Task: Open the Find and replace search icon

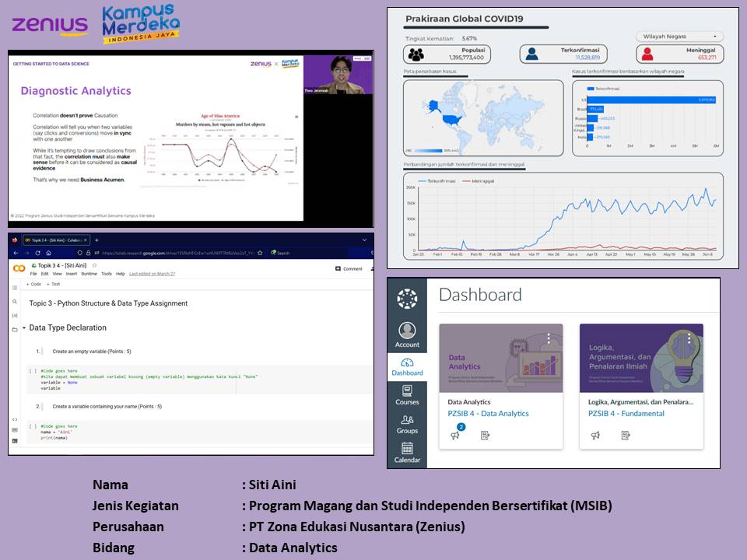Action: pos(15,302)
